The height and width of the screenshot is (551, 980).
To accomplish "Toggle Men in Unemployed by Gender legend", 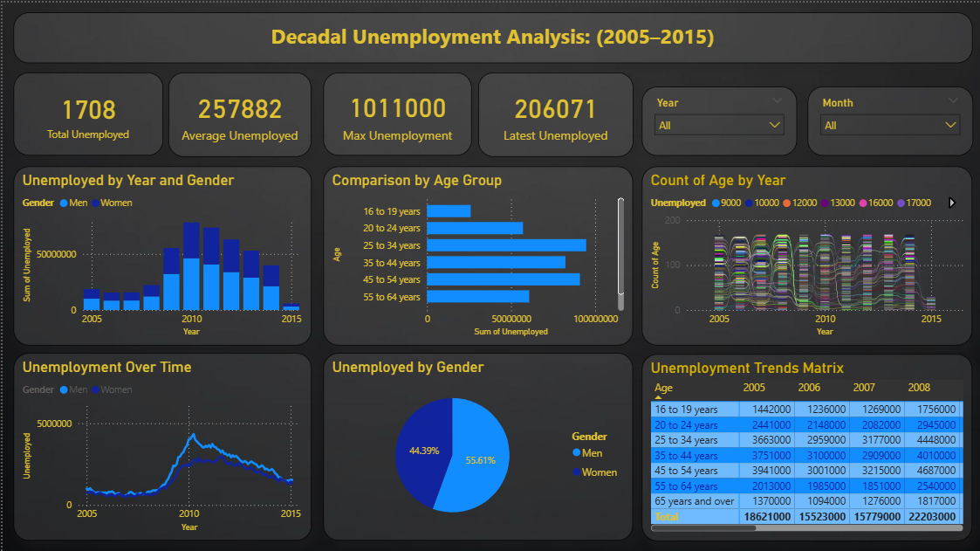I will 576,453.
